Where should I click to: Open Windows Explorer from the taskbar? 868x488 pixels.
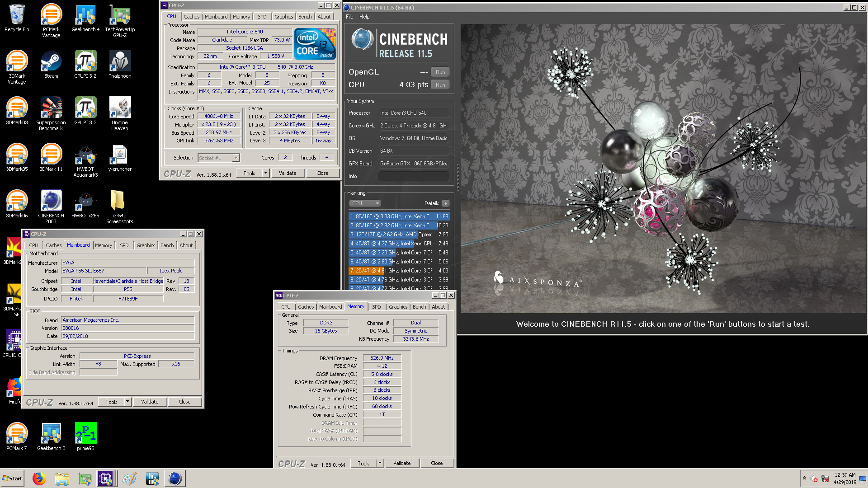pos(62,478)
